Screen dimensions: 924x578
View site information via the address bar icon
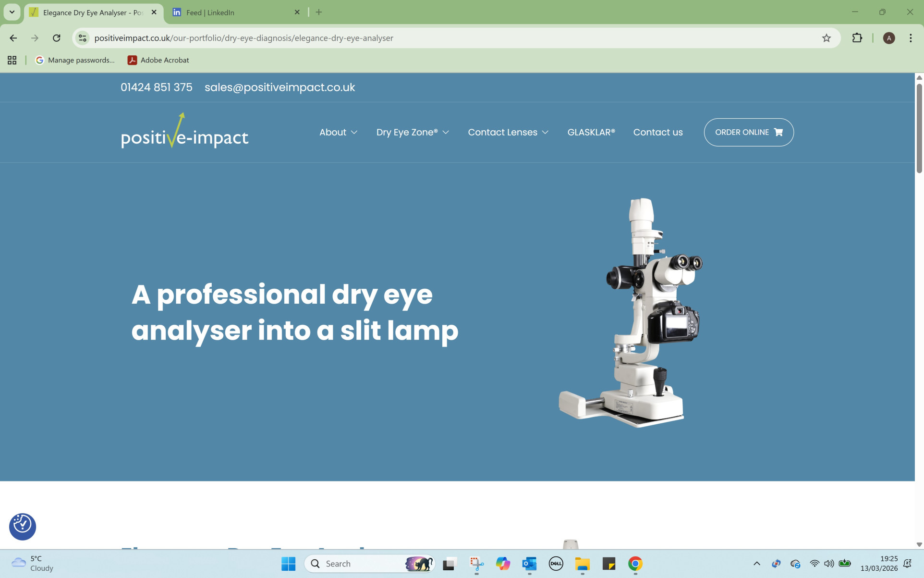click(82, 38)
